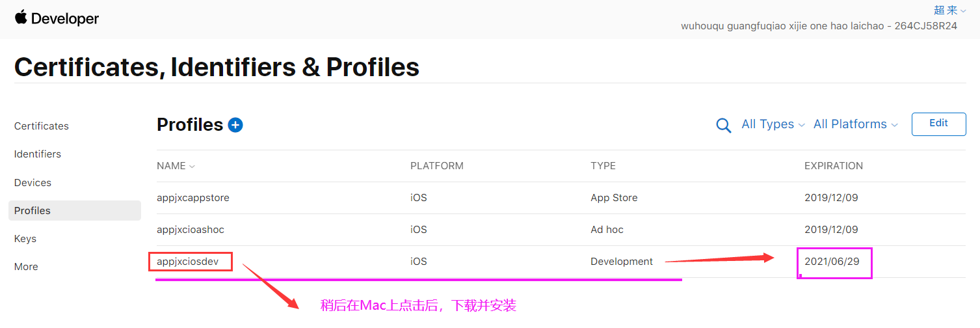Click the blue add profile plus icon
The image size is (980, 328).
pos(235,125)
